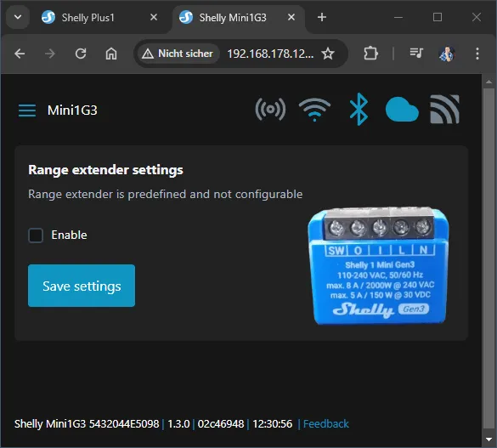The image size is (497, 448).
Task: Close the Shelly Mini1G3 tab
Action: pyautogui.click(x=291, y=17)
